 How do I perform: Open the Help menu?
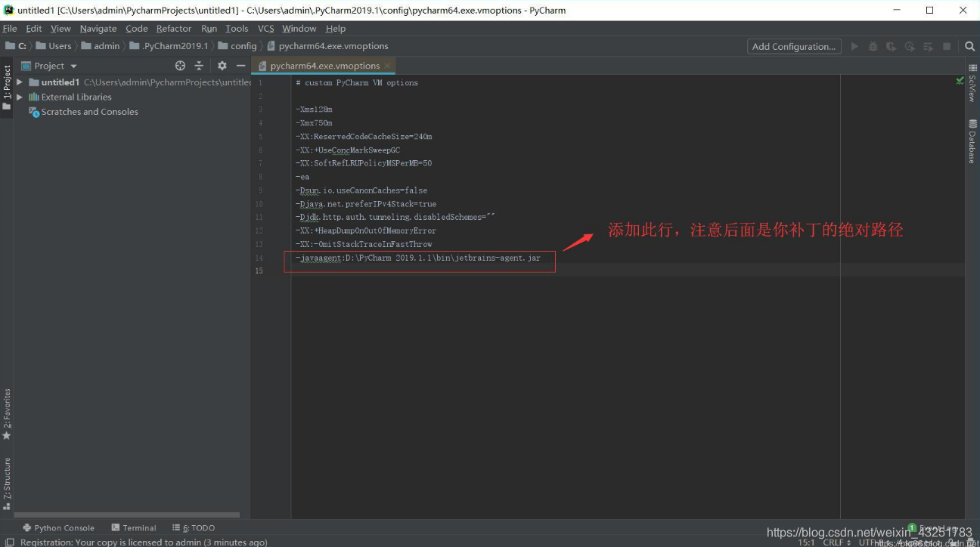tap(336, 28)
